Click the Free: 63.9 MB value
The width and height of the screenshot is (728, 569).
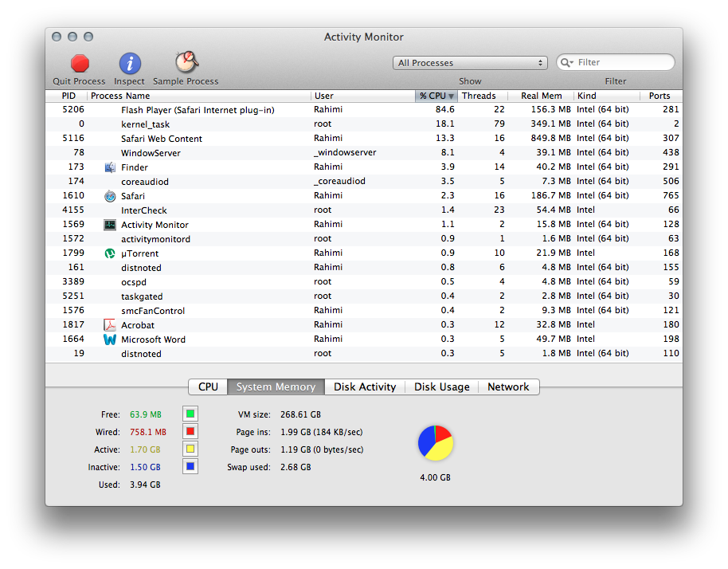[146, 414]
